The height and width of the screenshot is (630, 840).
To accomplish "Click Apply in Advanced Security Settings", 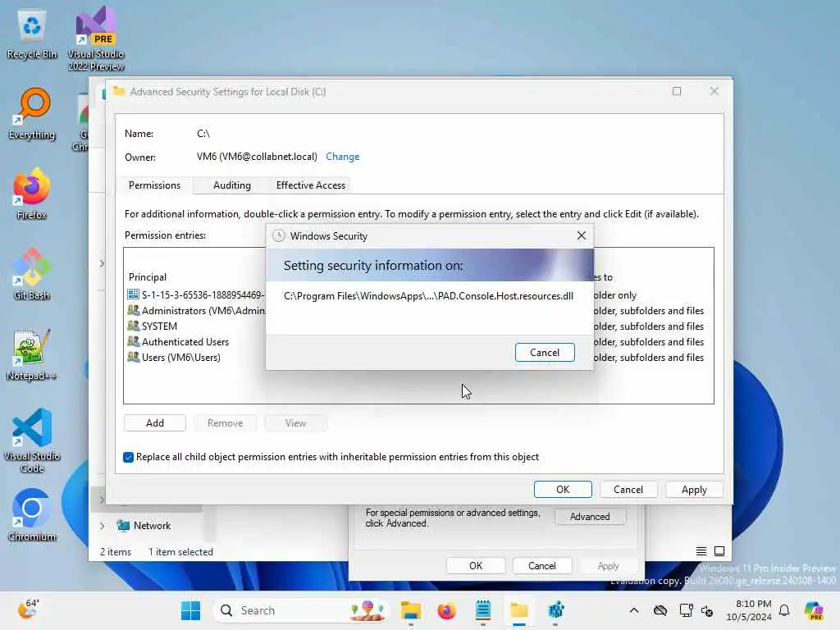I will point(694,490).
